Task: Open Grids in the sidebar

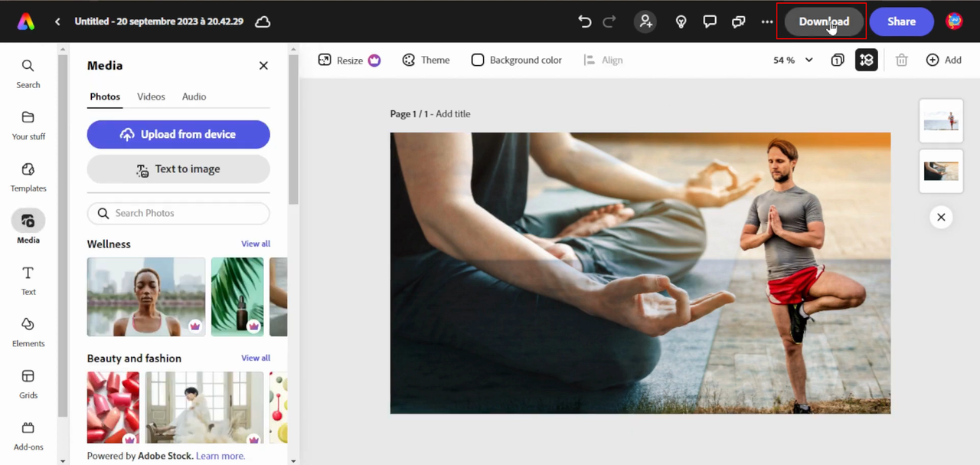Action: pyautogui.click(x=28, y=384)
